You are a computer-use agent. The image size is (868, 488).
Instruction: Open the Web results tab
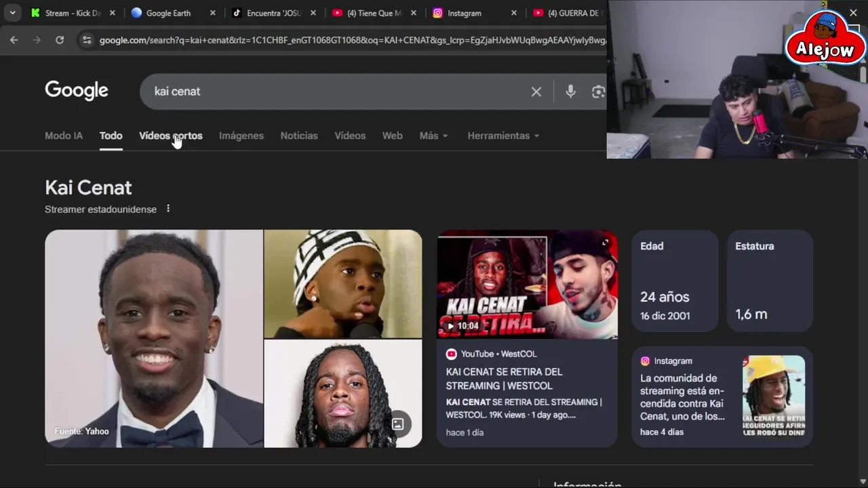click(393, 136)
